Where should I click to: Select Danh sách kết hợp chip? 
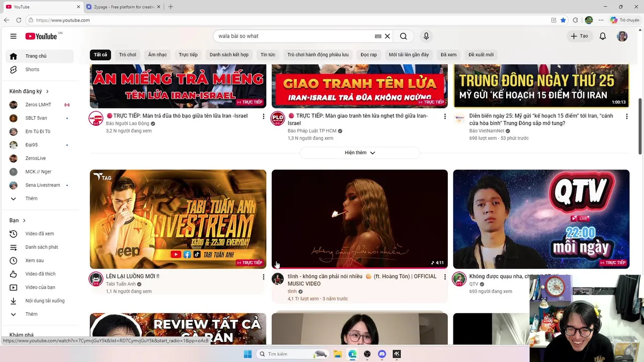(229, 55)
